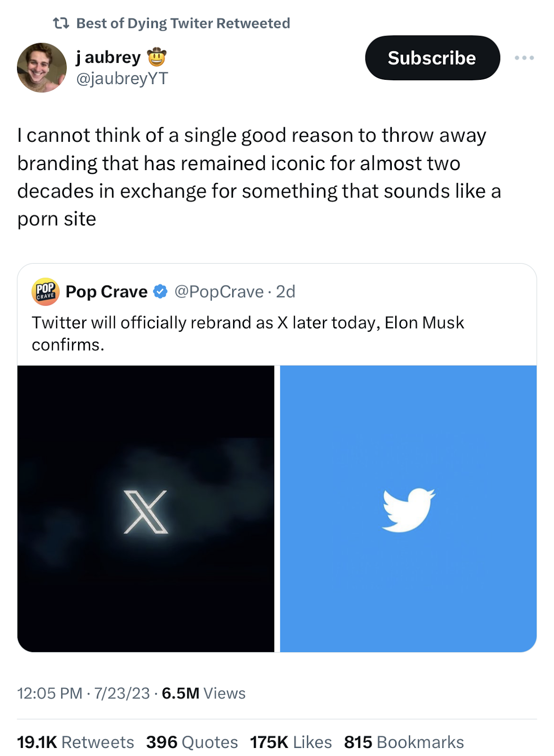Click the white Twitter bird icon
Viewport: 554px width, 756px height.
408,510
